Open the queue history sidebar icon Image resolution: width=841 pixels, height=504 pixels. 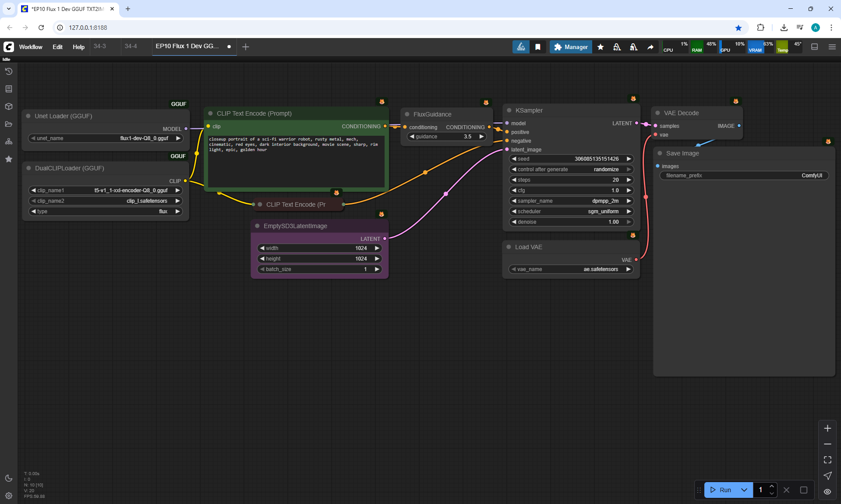[x=9, y=71]
